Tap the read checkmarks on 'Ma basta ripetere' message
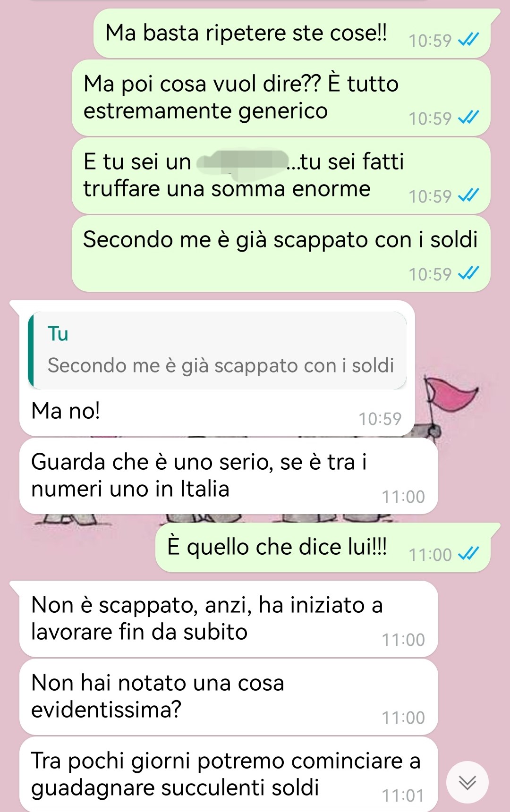Viewport: 510px width, 812px height. pyautogui.click(x=468, y=40)
